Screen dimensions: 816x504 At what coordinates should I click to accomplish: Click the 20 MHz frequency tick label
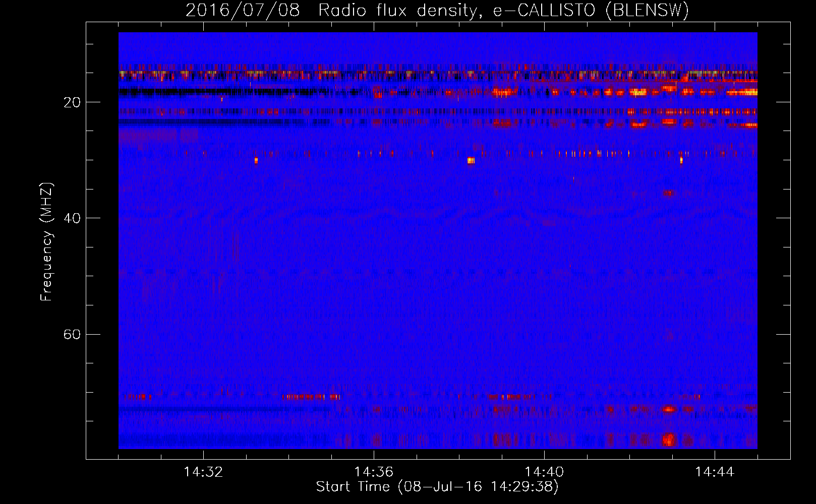72,102
